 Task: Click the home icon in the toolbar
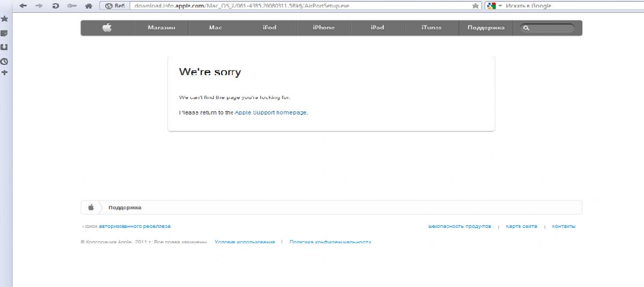tap(89, 5)
